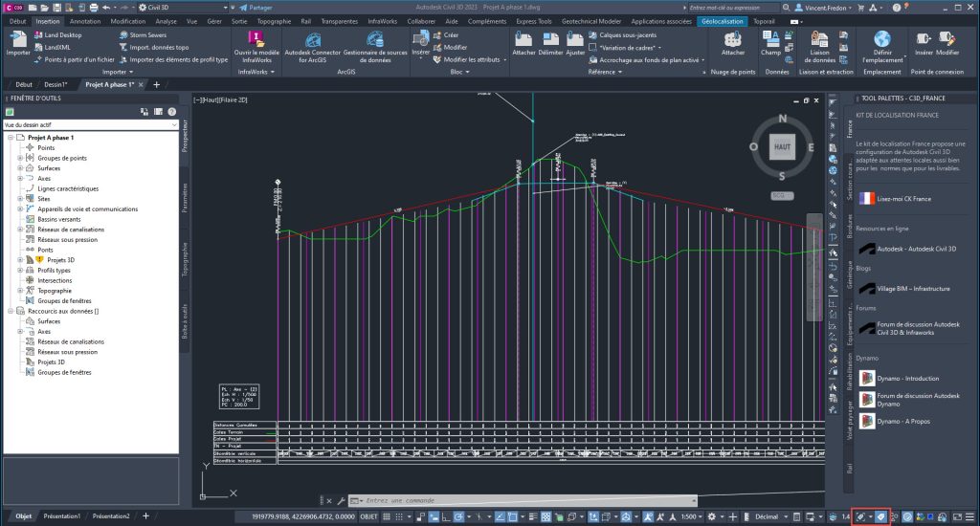The image size is (980, 526).
Task: Click Attacher in the Nuage de points panel
Action: [732, 44]
